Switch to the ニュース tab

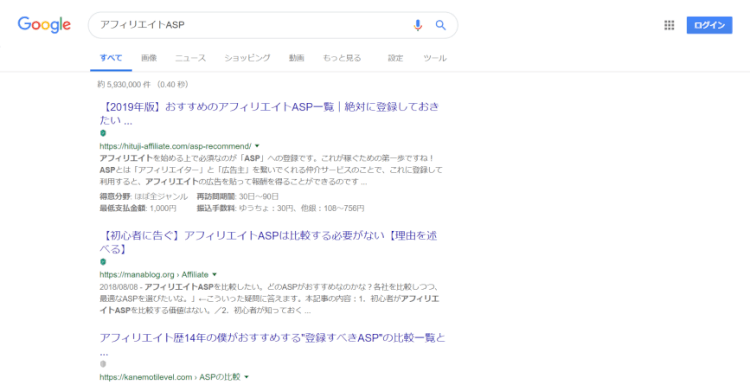tap(190, 58)
